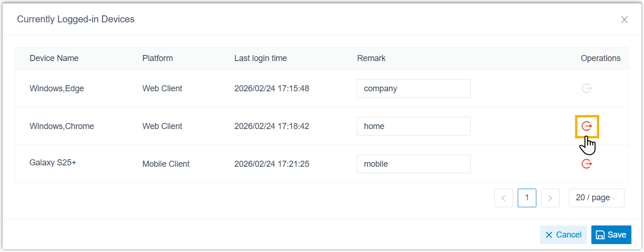Click the greyed logout icon for Windows,Edge

(587, 89)
